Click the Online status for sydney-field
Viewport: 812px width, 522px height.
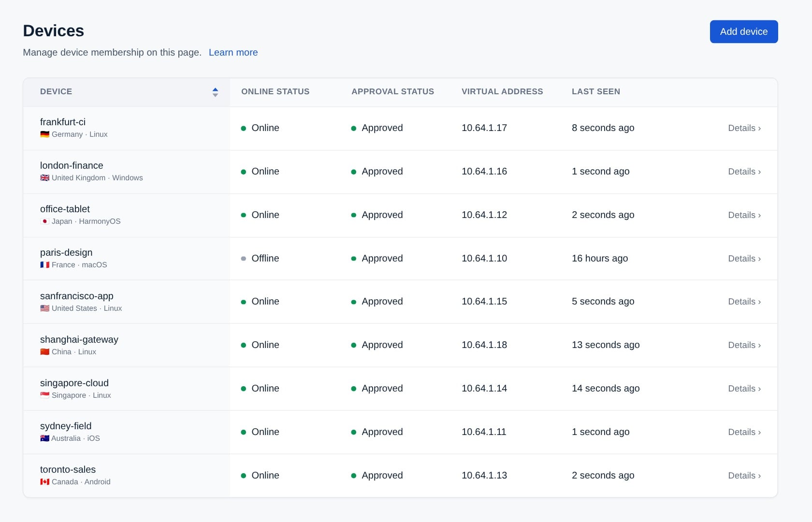260,432
